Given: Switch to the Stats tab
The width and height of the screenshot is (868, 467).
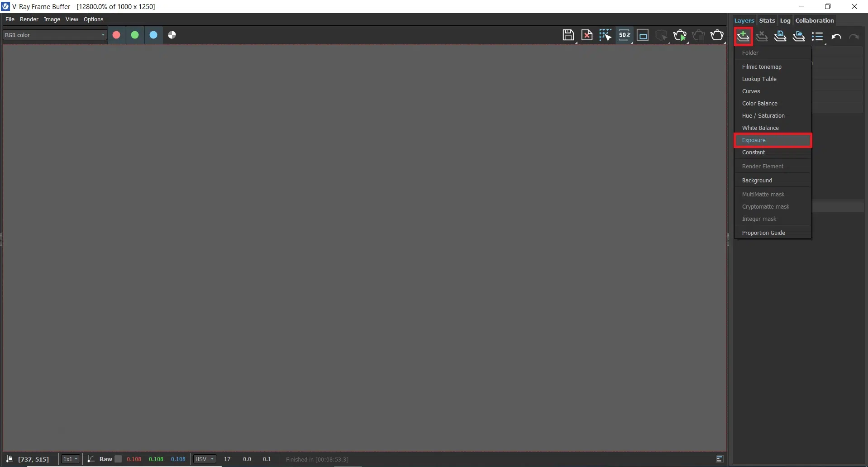Looking at the screenshot, I should pos(767,20).
